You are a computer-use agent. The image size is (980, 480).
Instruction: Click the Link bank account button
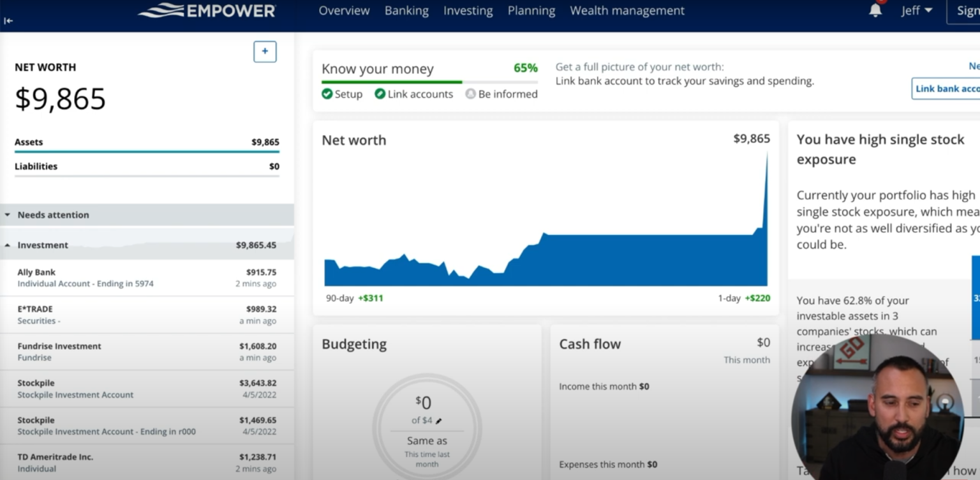point(946,89)
